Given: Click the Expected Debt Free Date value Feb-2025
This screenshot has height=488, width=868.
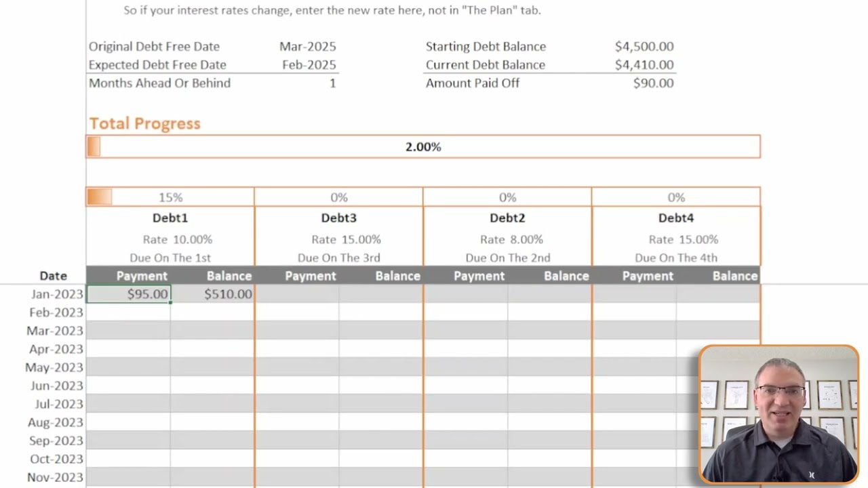Looking at the screenshot, I should coord(309,65).
